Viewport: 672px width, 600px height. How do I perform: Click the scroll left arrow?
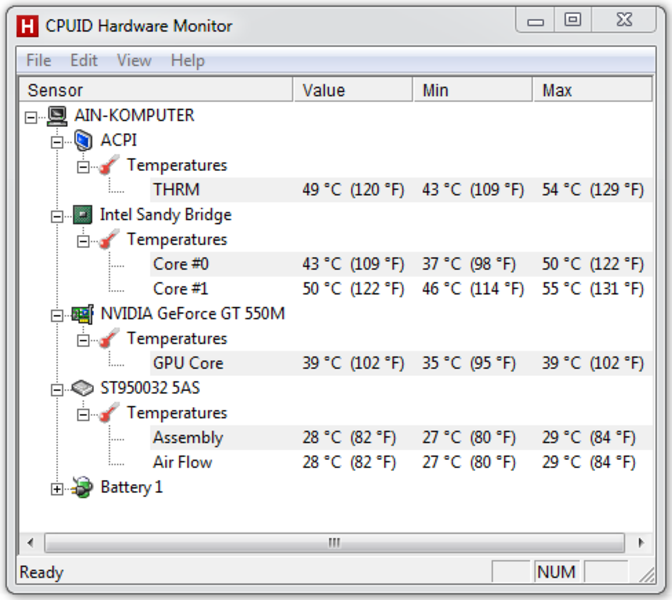[x=30, y=543]
